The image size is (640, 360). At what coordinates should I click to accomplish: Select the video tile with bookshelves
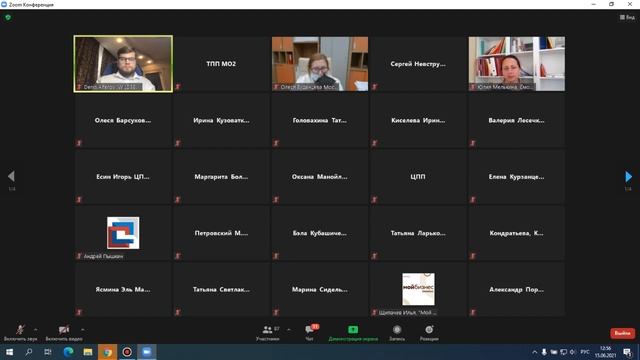coord(517,64)
